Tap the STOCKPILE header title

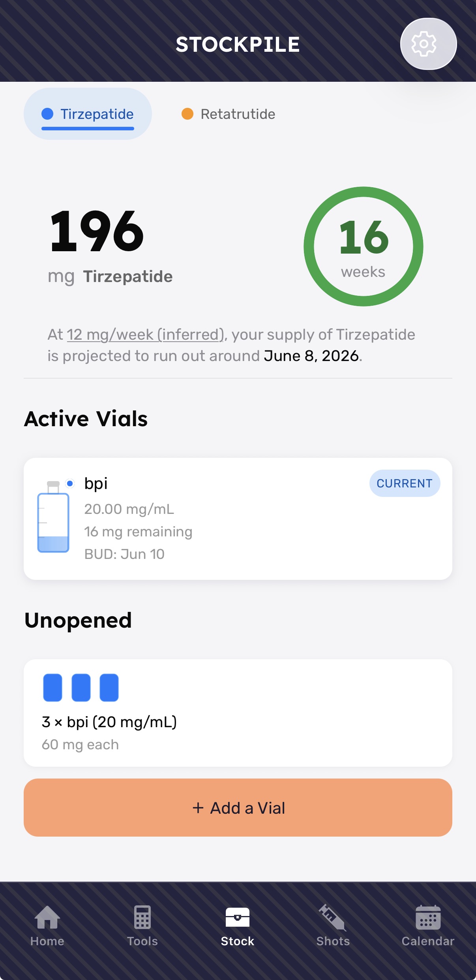click(x=238, y=44)
